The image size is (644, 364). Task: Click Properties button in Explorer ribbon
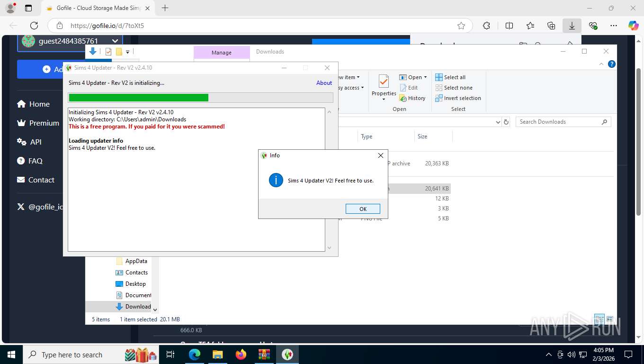384,87
